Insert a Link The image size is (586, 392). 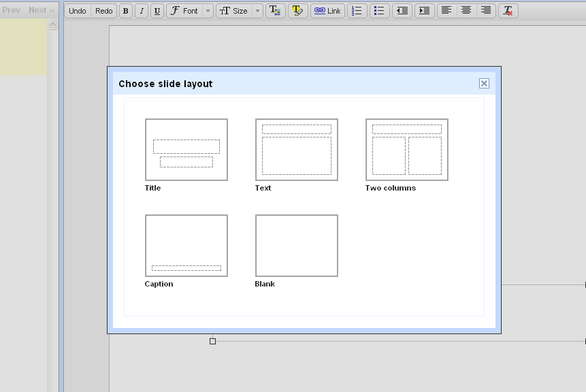(327, 11)
